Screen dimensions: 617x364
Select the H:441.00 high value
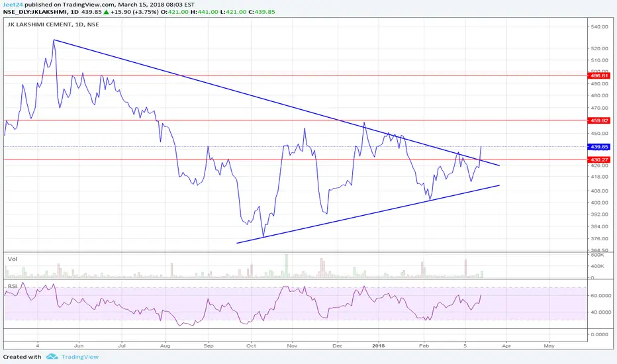tap(204, 12)
